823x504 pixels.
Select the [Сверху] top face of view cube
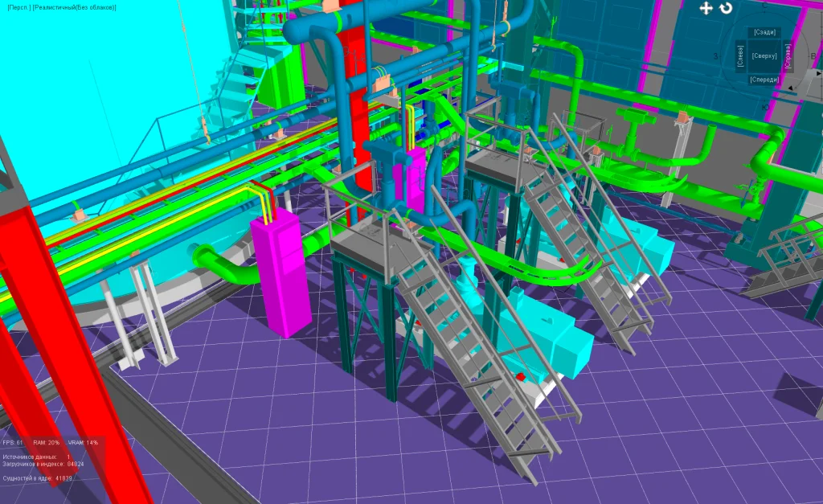[x=764, y=55]
